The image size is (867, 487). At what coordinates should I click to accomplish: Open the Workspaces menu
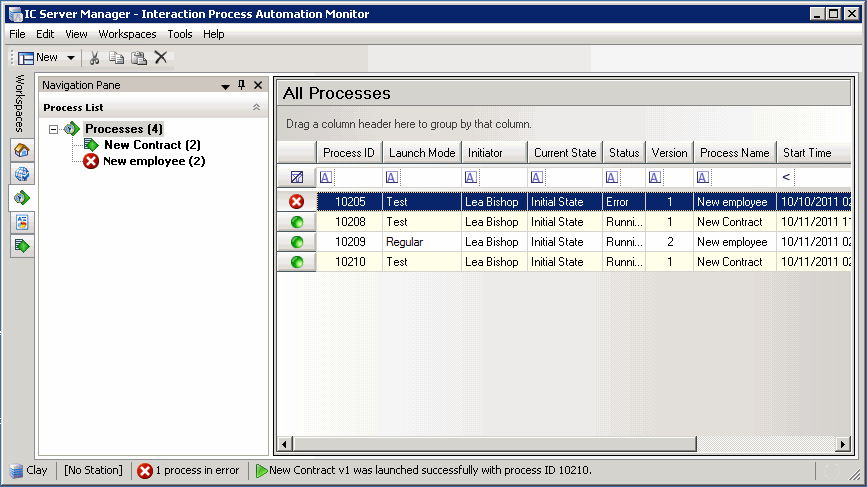[x=127, y=34]
